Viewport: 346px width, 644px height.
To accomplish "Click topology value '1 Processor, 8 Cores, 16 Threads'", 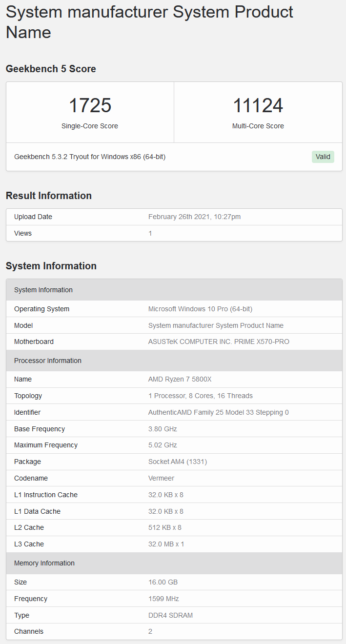I will pos(201,396).
